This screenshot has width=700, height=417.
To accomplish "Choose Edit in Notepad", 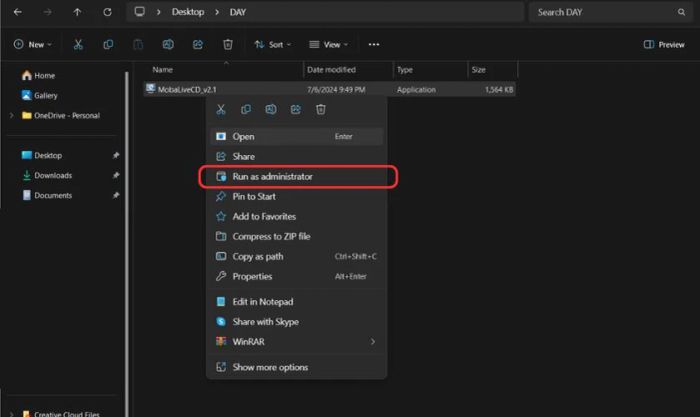I will 296,302.
